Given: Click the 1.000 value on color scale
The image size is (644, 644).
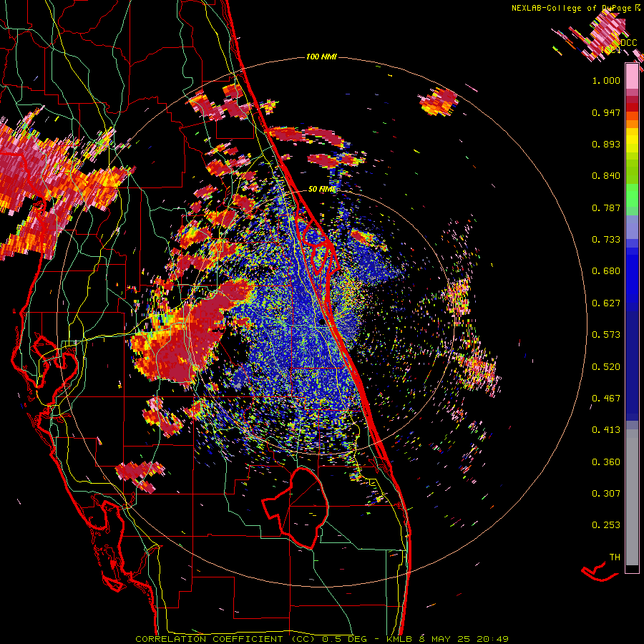Looking at the screenshot, I should pyautogui.click(x=606, y=80).
